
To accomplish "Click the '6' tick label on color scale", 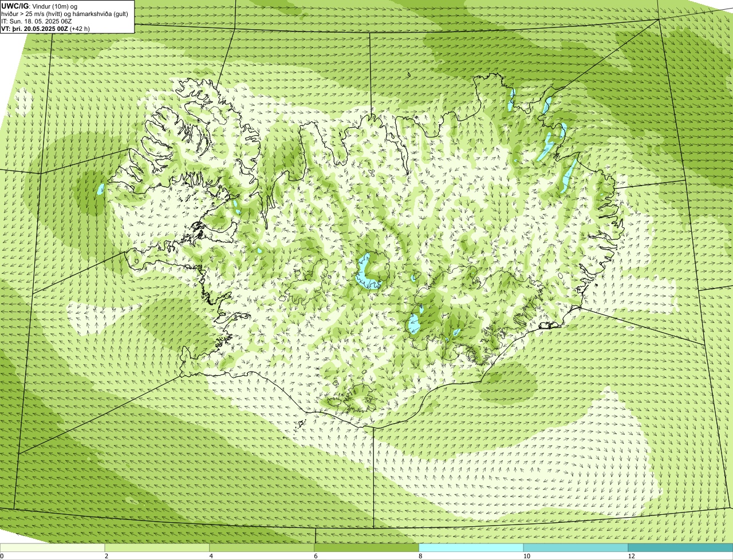I will tap(316, 556).
